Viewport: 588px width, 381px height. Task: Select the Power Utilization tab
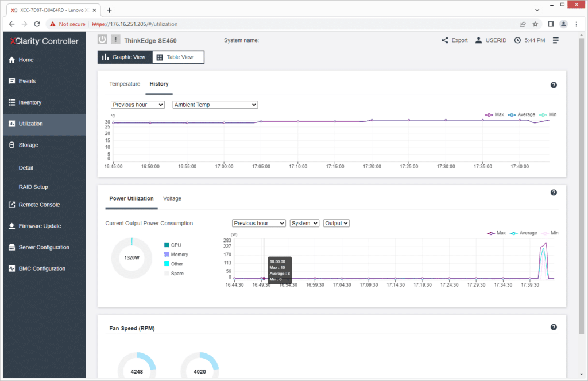click(x=131, y=198)
